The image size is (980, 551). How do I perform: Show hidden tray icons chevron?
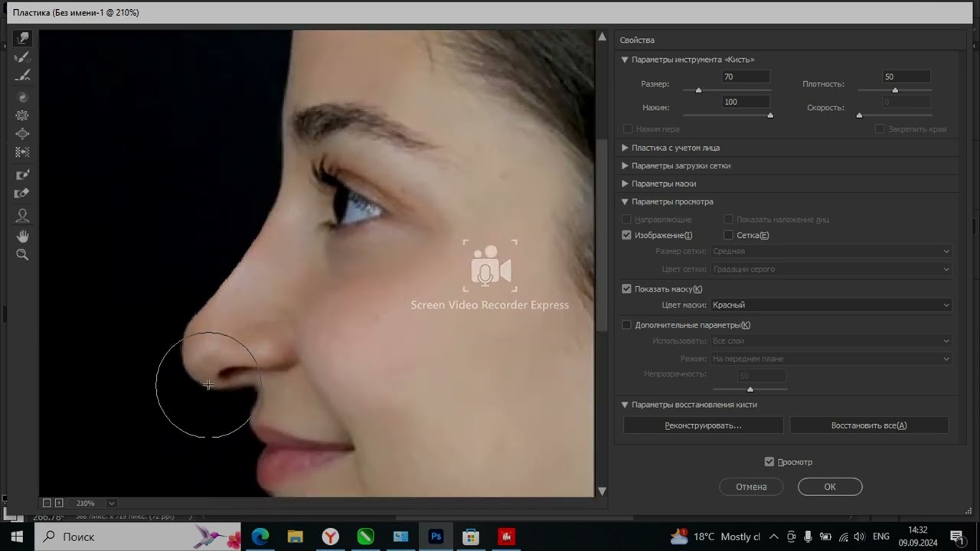click(773, 536)
